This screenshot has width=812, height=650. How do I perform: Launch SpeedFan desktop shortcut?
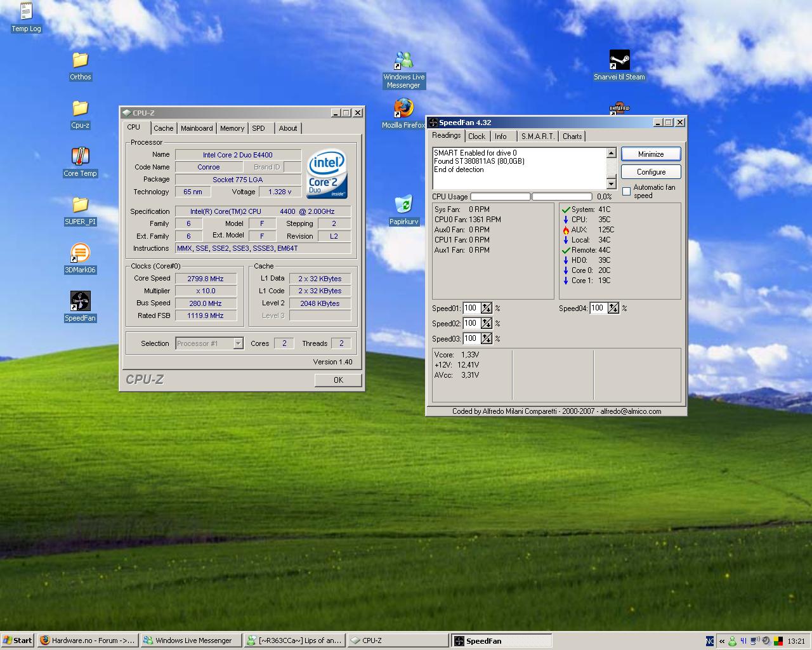tap(80, 307)
